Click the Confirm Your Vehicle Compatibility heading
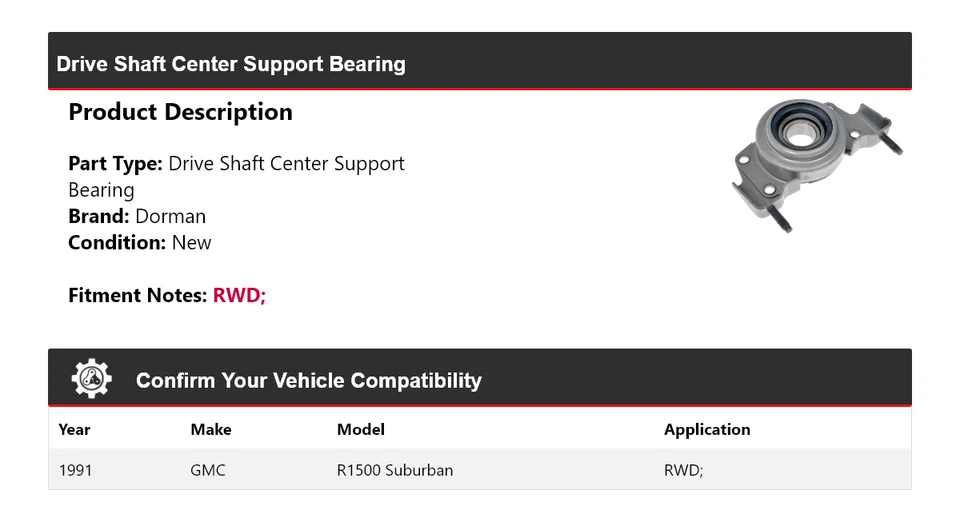The width and height of the screenshot is (960, 522). pyautogui.click(x=308, y=381)
